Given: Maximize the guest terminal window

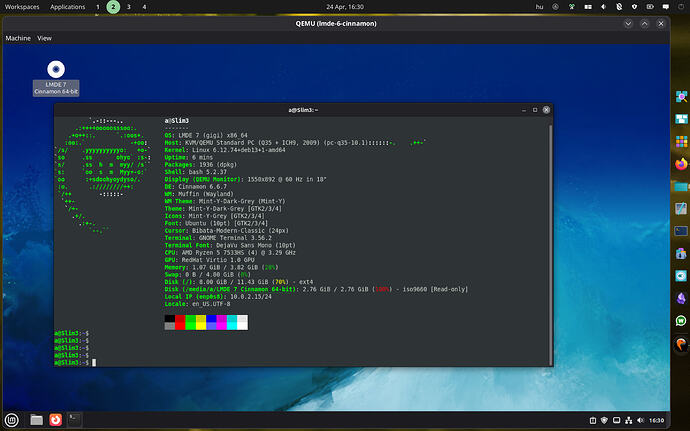Looking at the screenshot, I should click(x=535, y=110).
